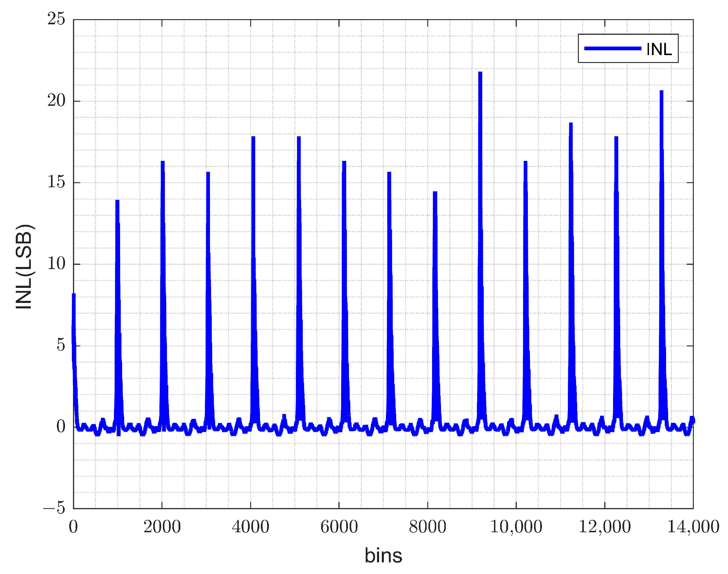Click the y-axis title INL(LSB)
The height and width of the screenshot is (574, 728).
24,267
